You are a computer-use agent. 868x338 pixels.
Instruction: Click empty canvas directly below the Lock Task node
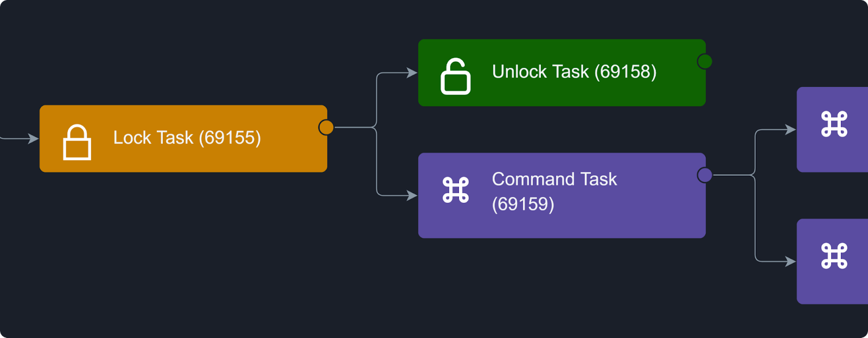coord(183,244)
